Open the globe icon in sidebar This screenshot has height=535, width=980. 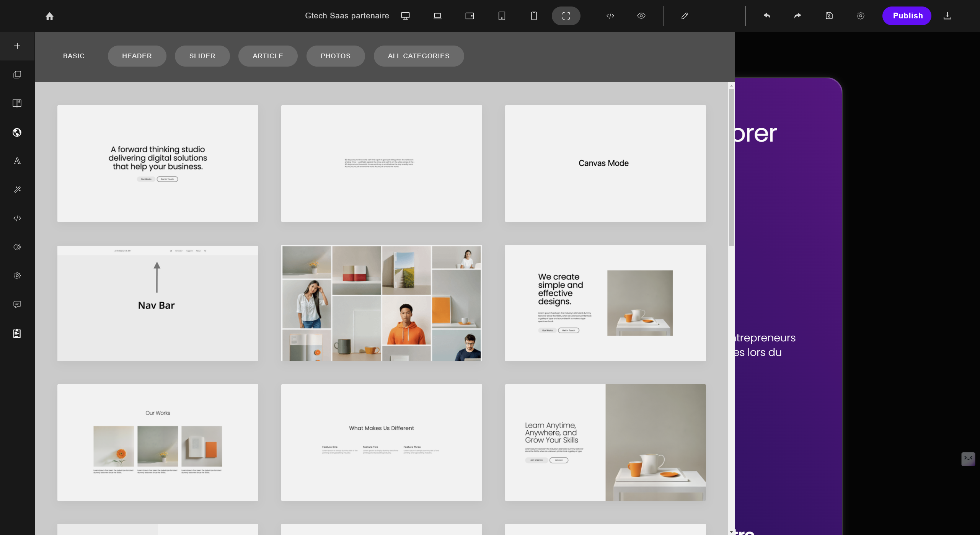[x=17, y=132]
